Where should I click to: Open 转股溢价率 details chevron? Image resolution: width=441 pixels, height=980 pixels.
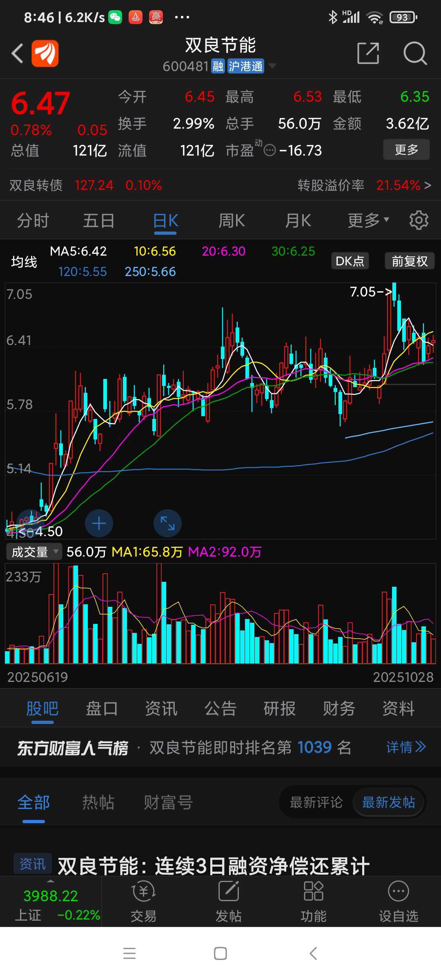428,185
